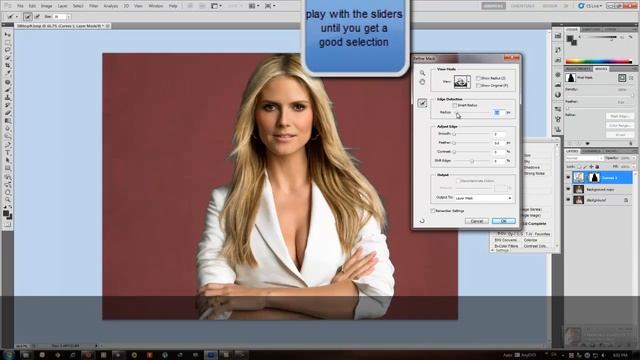This screenshot has height=360, width=640.
Task: Hide the Background layer visibility eye
Action: tap(568, 200)
